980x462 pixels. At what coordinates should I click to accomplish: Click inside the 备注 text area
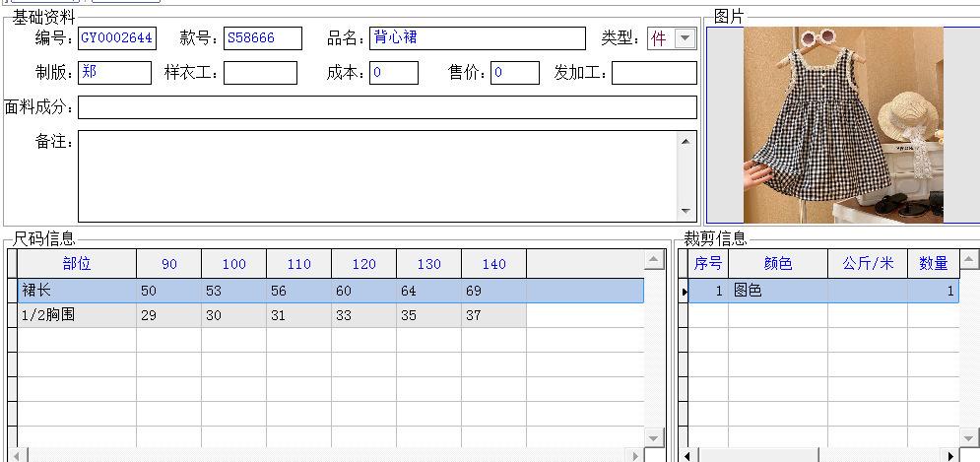(377, 175)
